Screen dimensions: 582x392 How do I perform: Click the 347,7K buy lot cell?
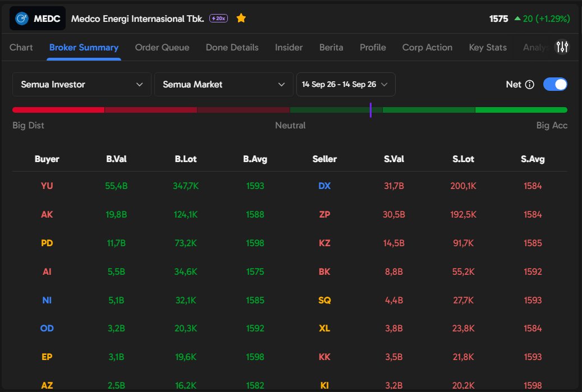[x=186, y=186]
